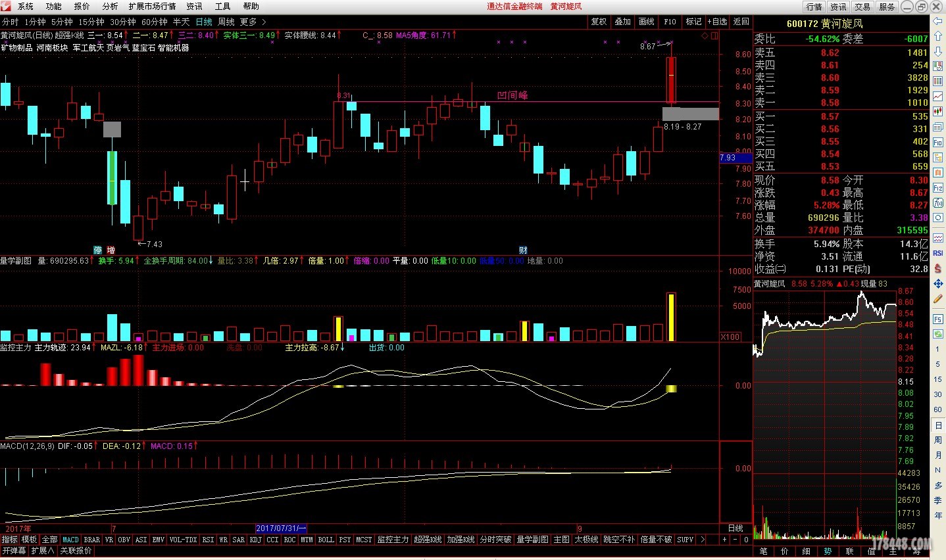Click the 自 icon in right sidebar
This screenshot has height=560, width=946.
pyautogui.click(x=938, y=172)
